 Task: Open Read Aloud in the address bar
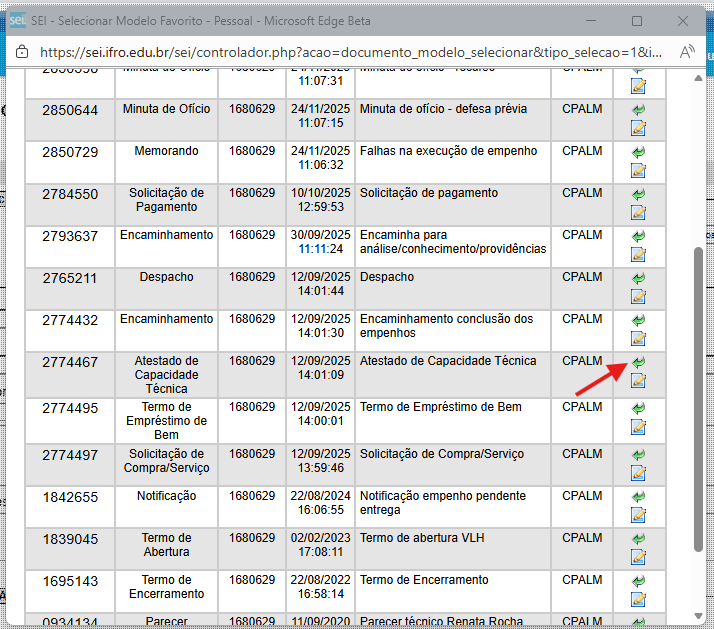[x=688, y=52]
